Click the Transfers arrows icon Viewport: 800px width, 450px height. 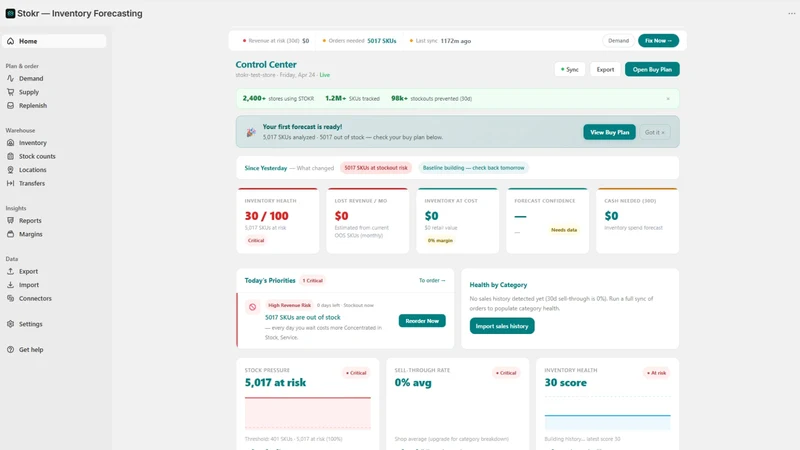(x=10, y=183)
